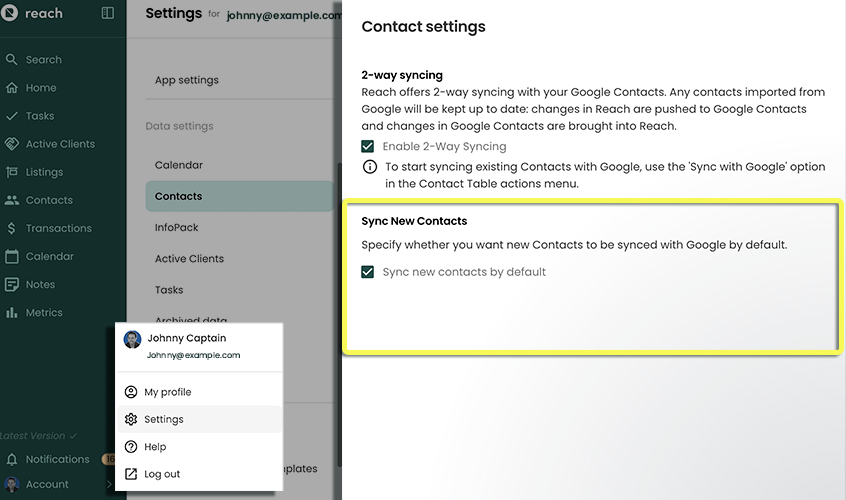Open Listings from the sidebar

(x=43, y=172)
